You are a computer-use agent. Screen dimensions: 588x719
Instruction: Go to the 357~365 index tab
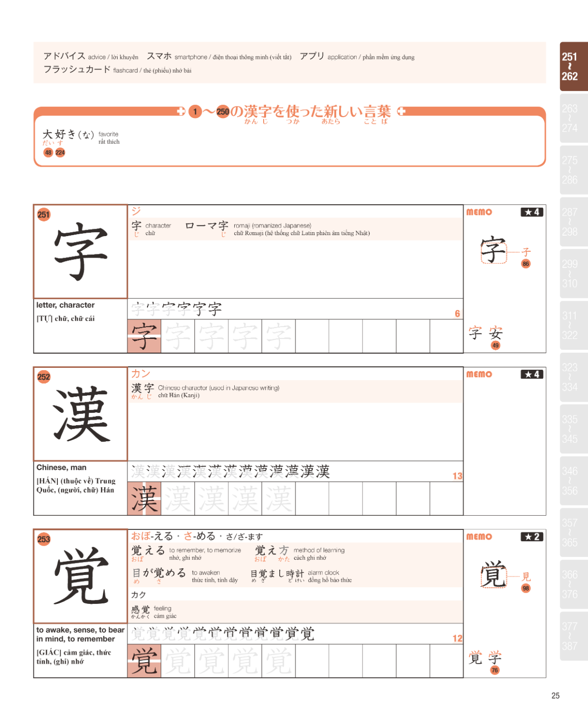point(574,533)
